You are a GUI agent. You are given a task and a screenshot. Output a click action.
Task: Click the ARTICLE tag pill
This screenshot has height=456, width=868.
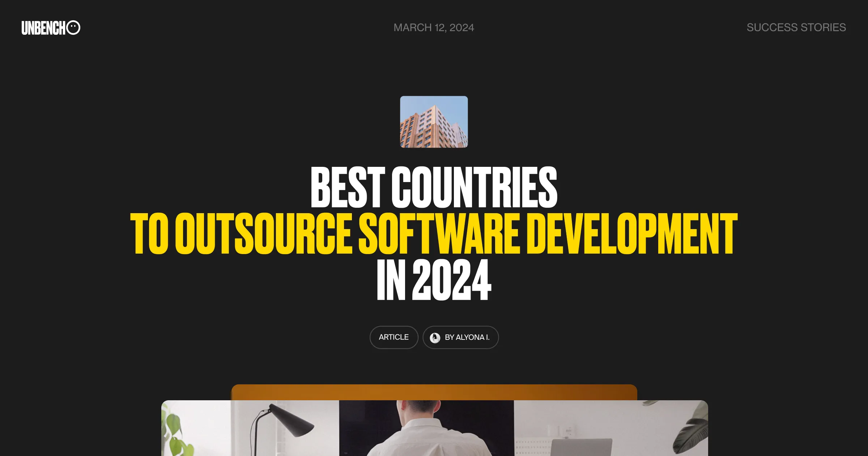[393, 337]
